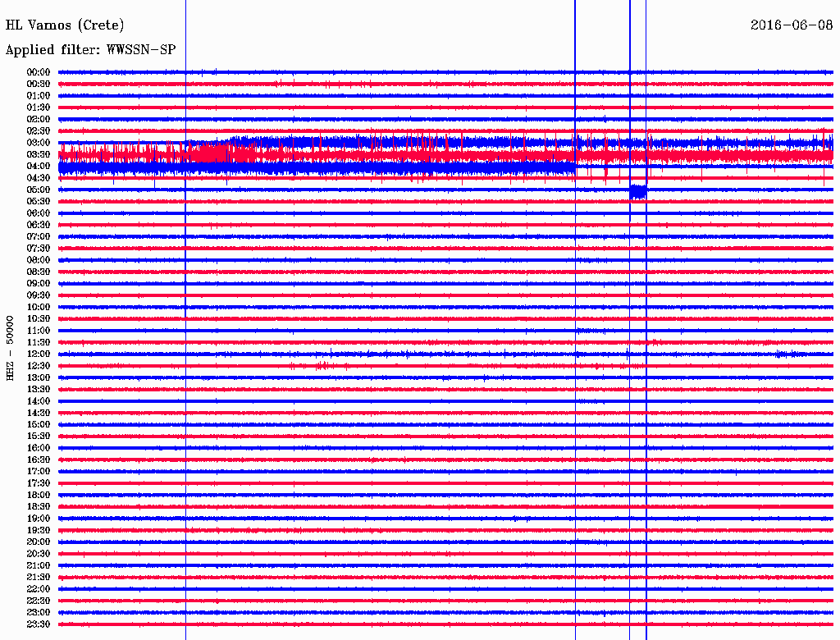Select the 20:00 time label

[x=39, y=542]
